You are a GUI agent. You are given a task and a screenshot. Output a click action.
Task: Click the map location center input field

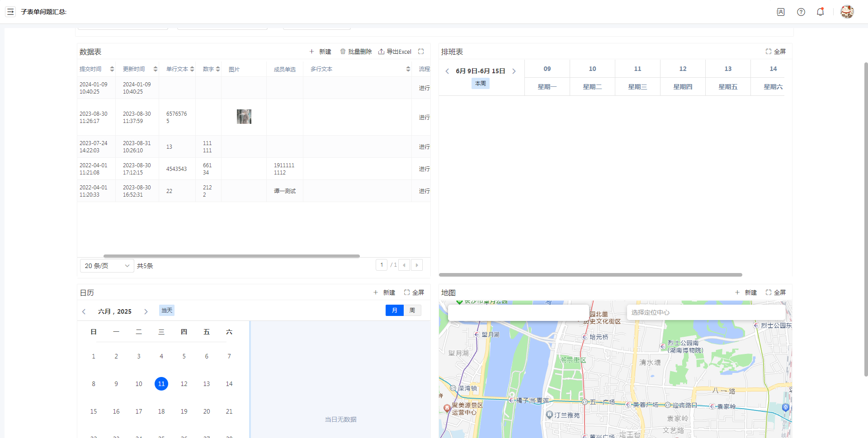[705, 312]
